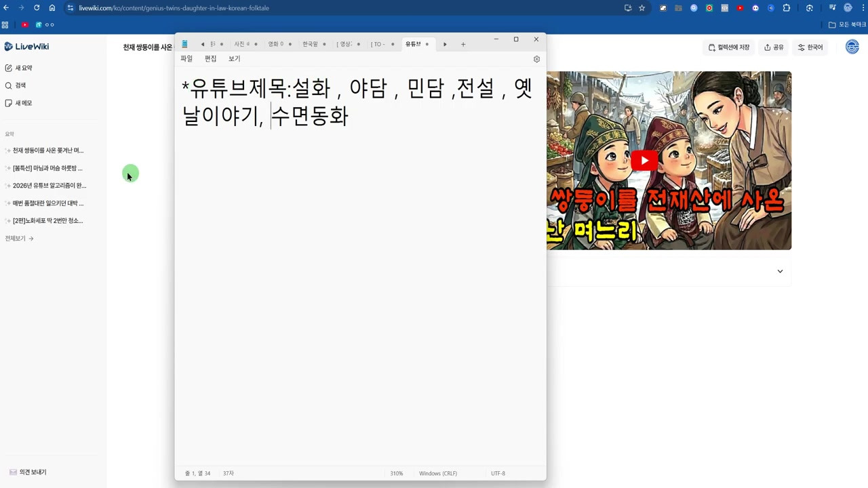Click 의견 보내기 feedback link
The width and height of the screenshot is (868, 488).
28,472
